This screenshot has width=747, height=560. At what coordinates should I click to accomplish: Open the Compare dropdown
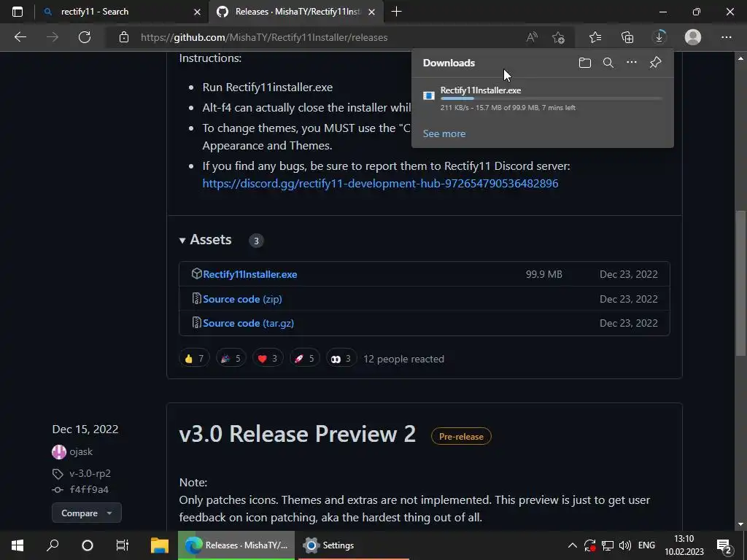87,513
